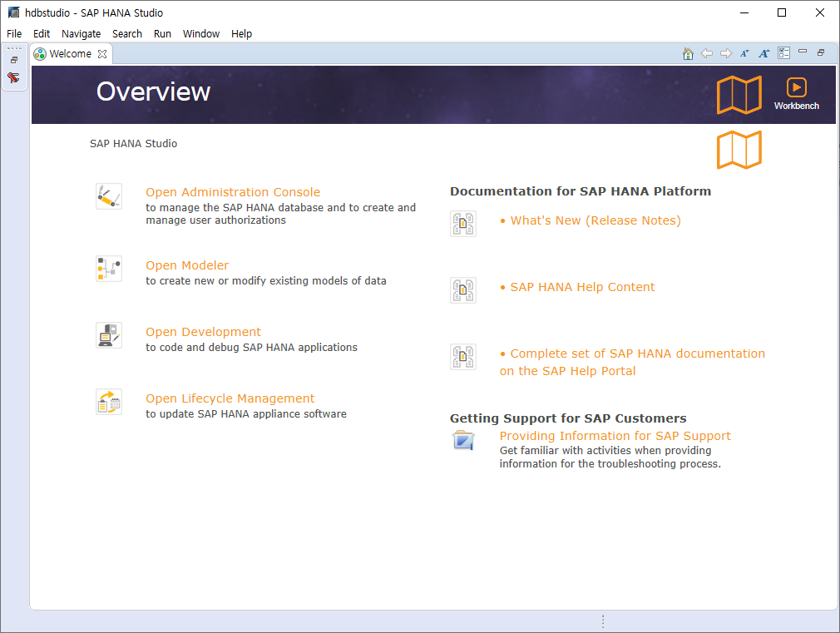Navigate forward with the right arrow
Screen dimensions: 840x633
point(726,53)
